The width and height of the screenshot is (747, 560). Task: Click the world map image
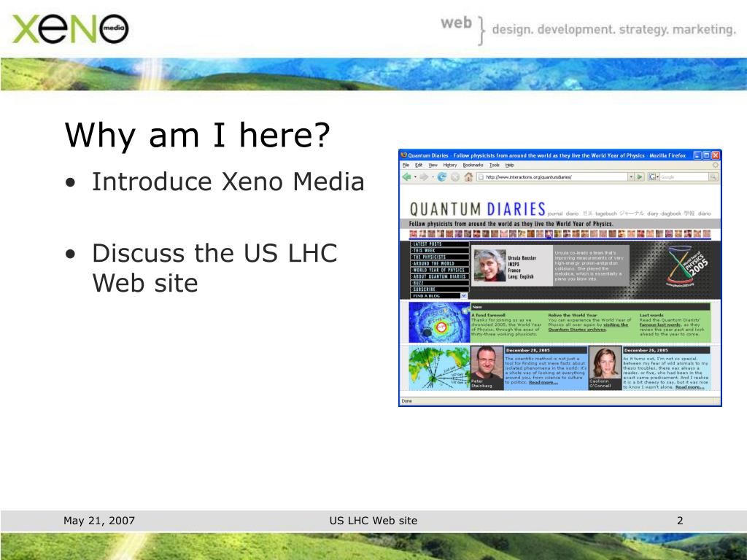[x=439, y=368]
